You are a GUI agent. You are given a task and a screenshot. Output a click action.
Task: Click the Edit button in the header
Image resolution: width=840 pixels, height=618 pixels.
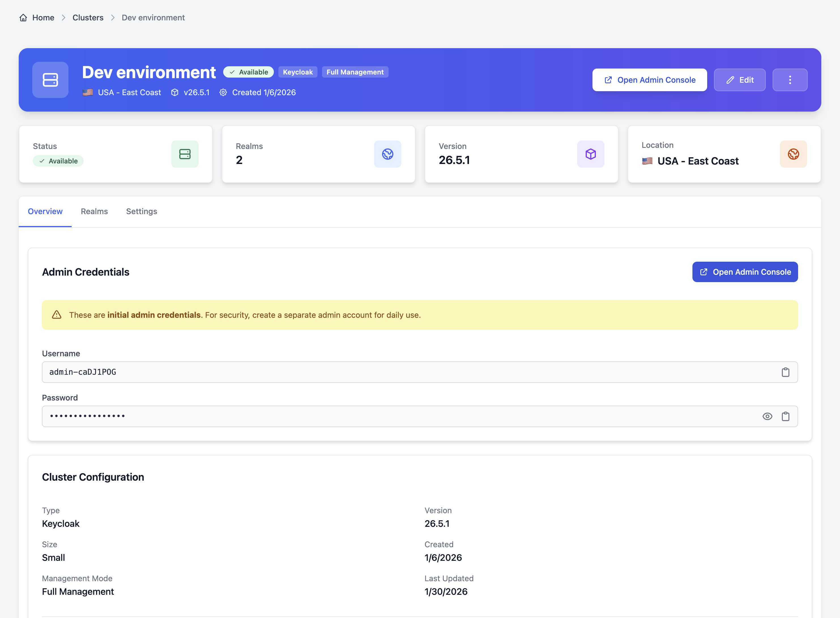739,80
